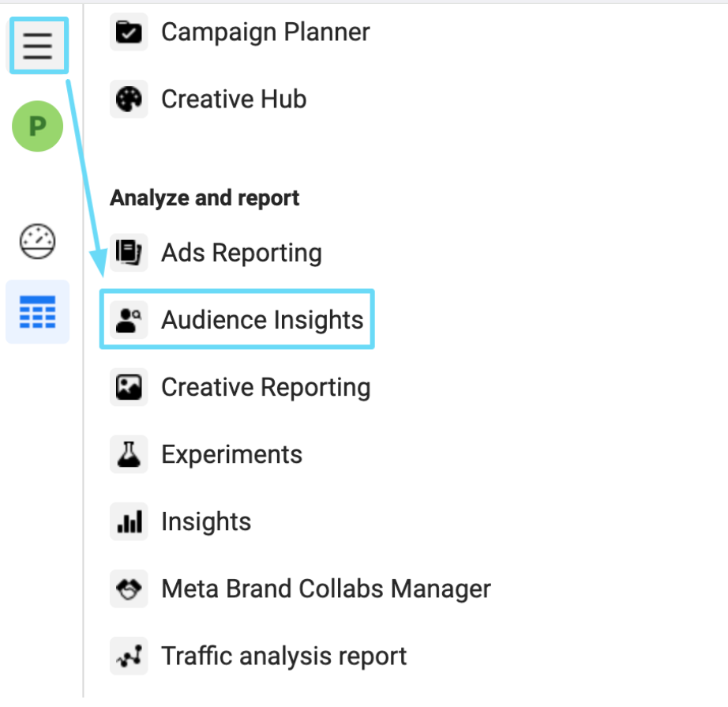Click the Campaign Planner folder icon
The image size is (728, 707).
point(129,32)
